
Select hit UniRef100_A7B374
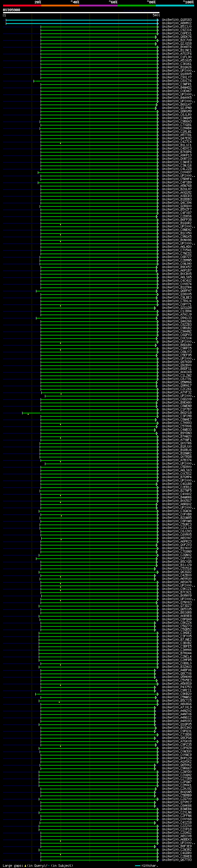[x=177, y=460]
